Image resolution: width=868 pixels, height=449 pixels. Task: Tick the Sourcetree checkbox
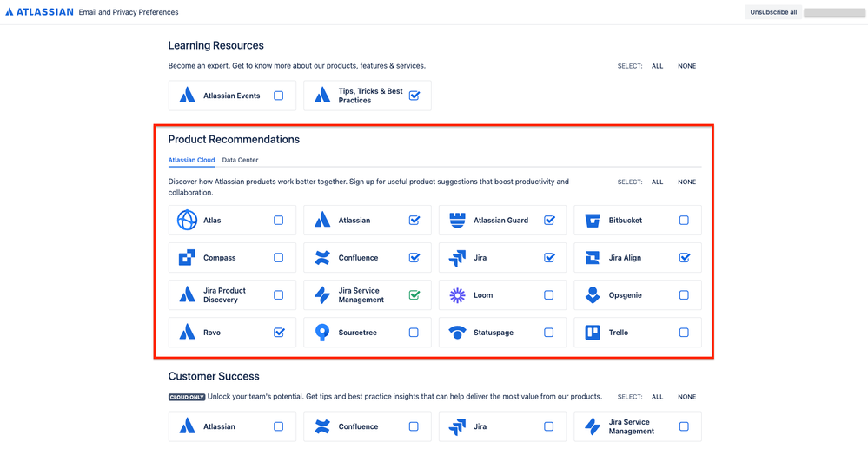414,333
